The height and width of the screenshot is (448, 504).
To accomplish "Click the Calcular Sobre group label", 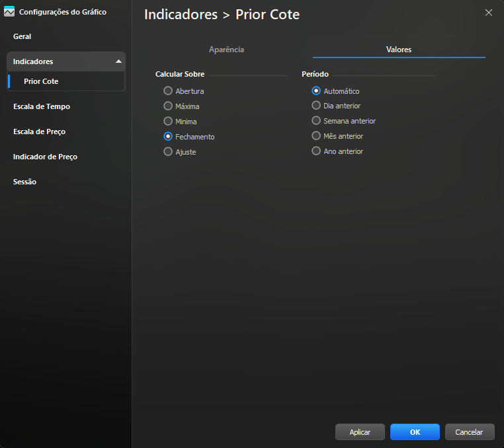I will tap(180, 74).
